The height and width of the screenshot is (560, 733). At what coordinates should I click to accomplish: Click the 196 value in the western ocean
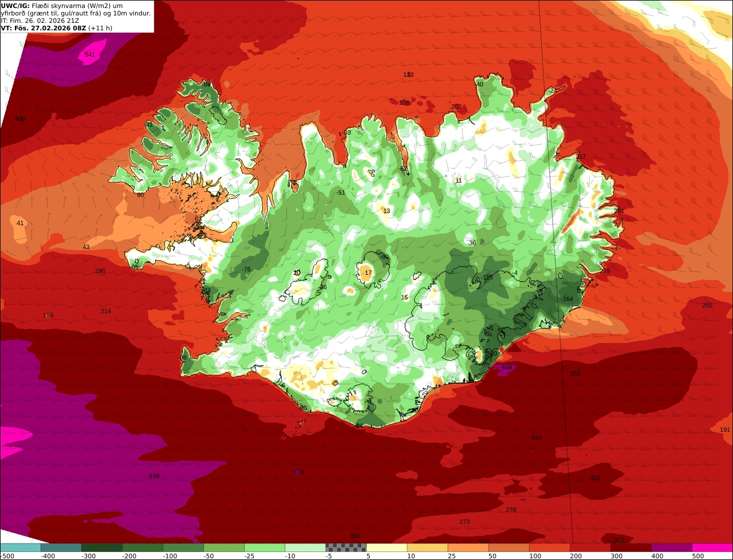48,316
